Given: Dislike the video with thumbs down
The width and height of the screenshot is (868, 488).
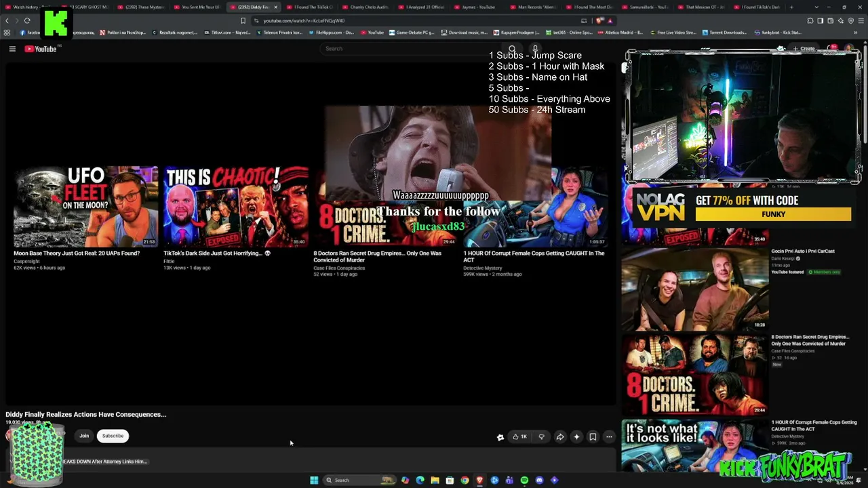Looking at the screenshot, I should [541, 437].
